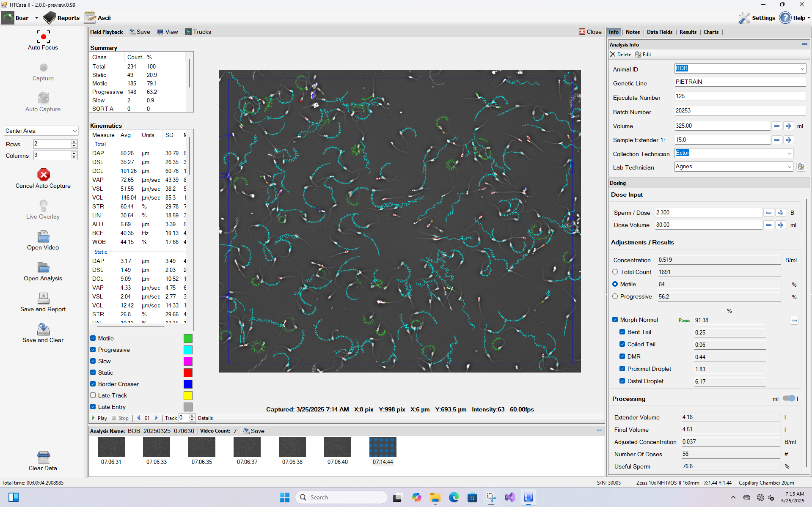Click Cancel Auto Capture red icon
Screen dimensions: 812x507
point(43,175)
